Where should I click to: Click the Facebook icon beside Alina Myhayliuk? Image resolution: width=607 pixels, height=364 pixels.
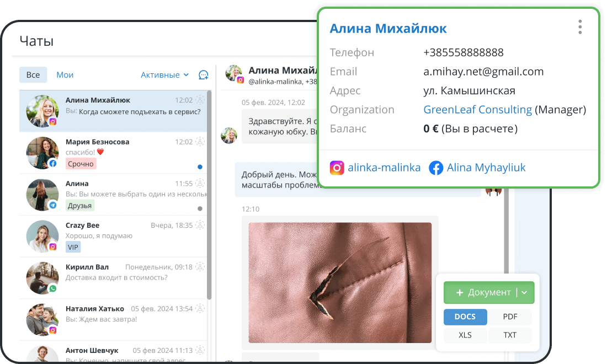pyautogui.click(x=436, y=168)
